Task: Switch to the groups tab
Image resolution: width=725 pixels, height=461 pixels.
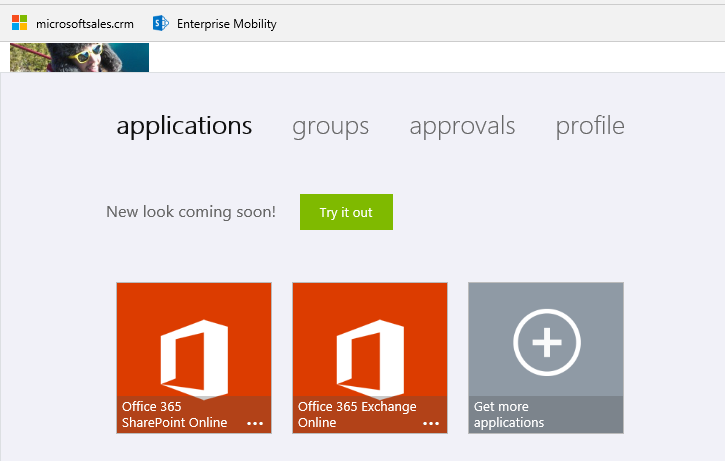Action: click(331, 126)
